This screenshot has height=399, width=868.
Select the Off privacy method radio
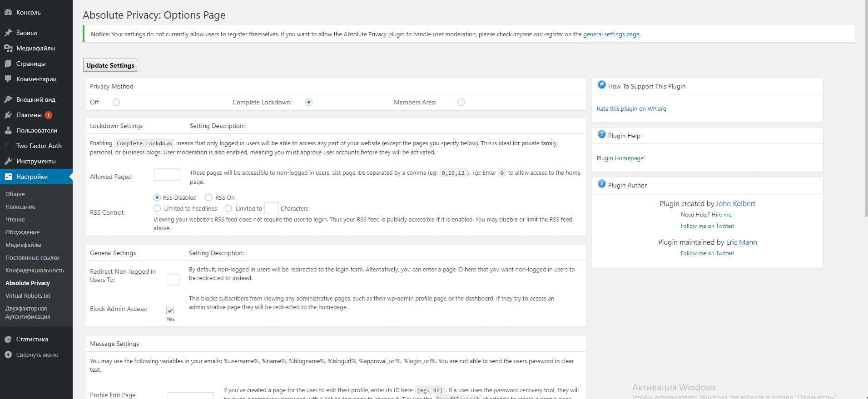click(x=116, y=102)
